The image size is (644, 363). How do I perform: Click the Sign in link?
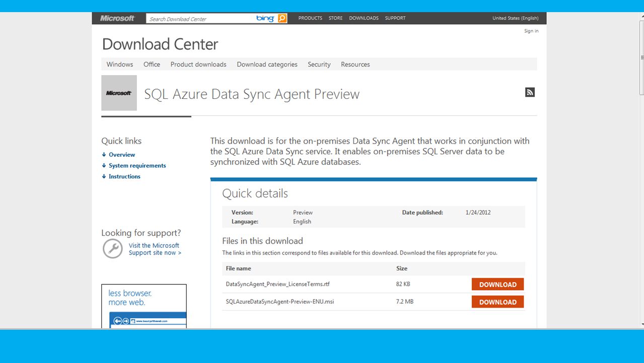click(x=531, y=31)
